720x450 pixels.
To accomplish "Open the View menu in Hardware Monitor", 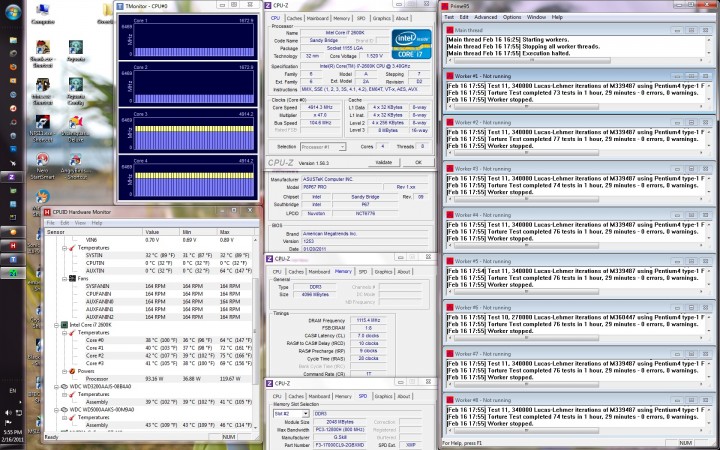I will pyautogui.click(x=80, y=223).
